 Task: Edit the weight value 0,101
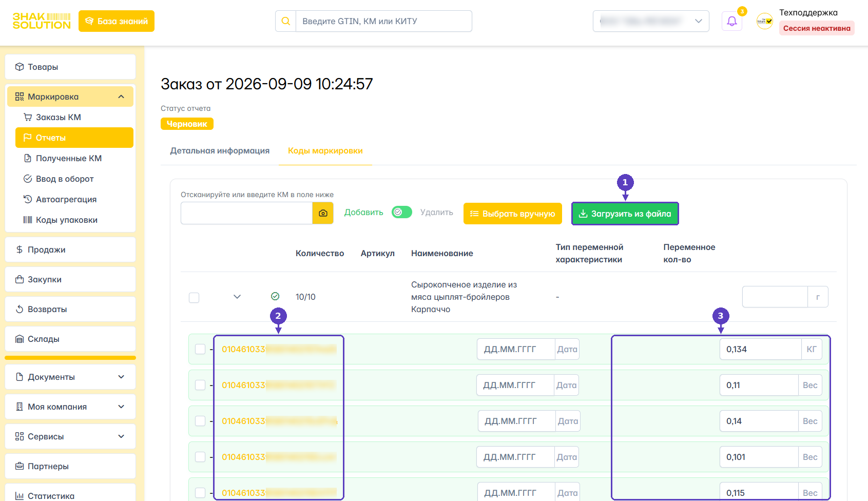click(x=759, y=457)
